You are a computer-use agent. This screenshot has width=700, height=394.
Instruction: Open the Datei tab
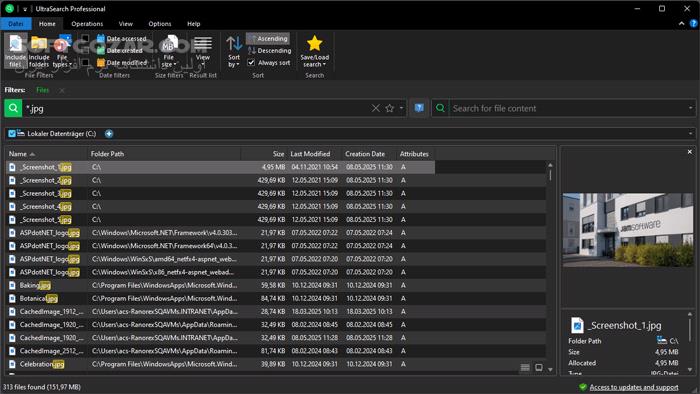16,24
